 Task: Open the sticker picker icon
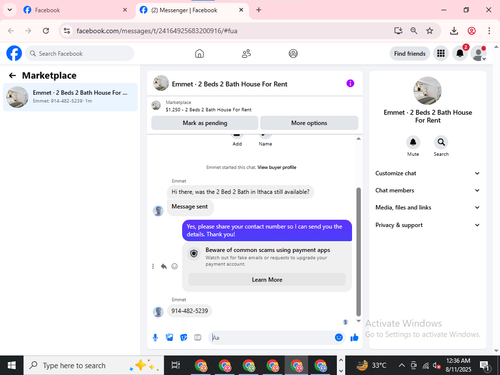184,338
